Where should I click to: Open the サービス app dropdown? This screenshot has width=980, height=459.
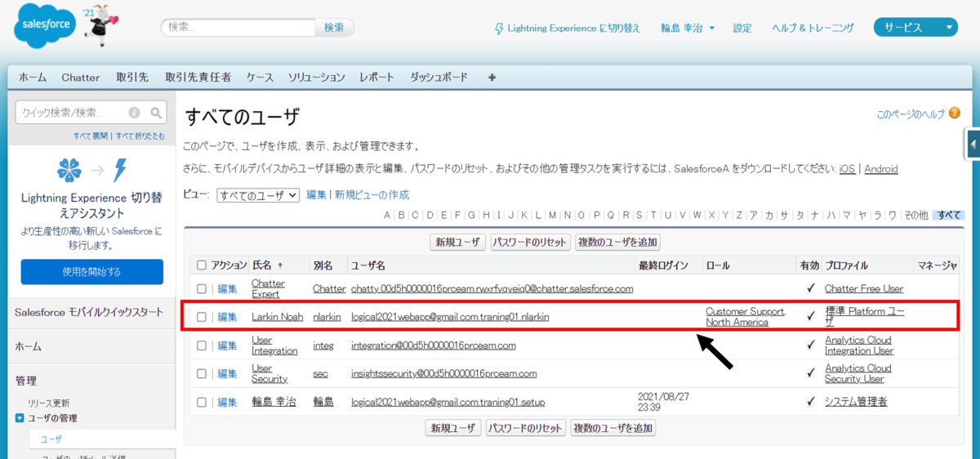coord(915,28)
